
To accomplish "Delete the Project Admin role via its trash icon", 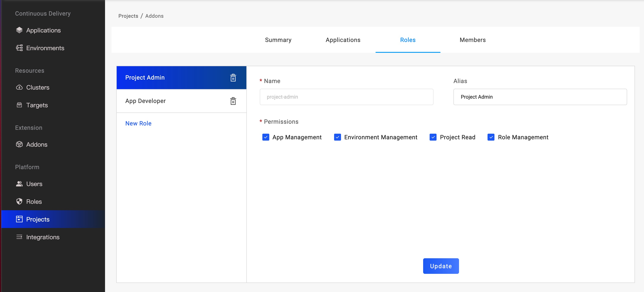I will coord(233,78).
